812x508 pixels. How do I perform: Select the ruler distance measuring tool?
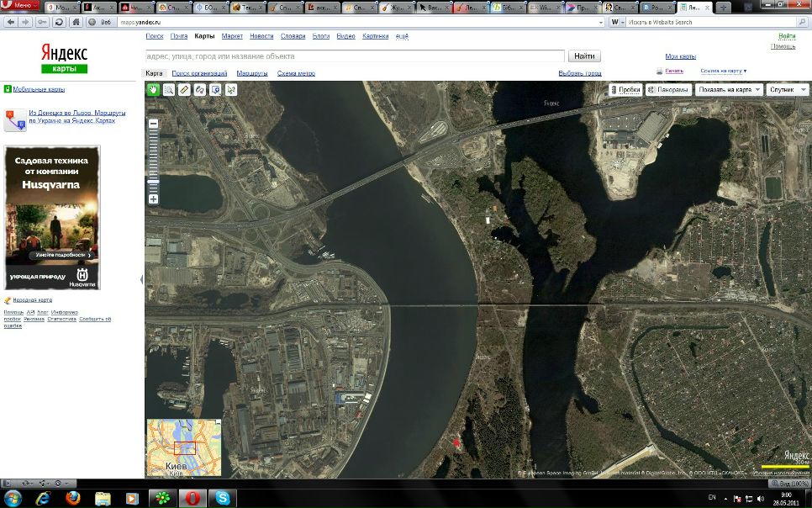(184, 89)
